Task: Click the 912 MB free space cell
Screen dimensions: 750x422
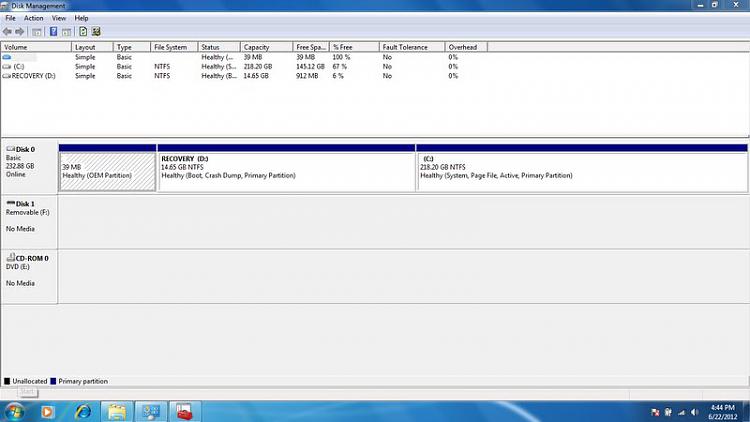Action: point(307,76)
